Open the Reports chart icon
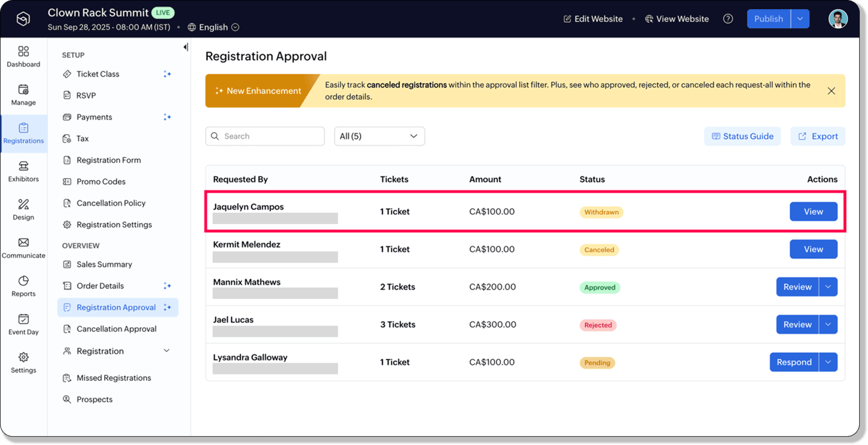The image size is (868, 445). (23, 281)
